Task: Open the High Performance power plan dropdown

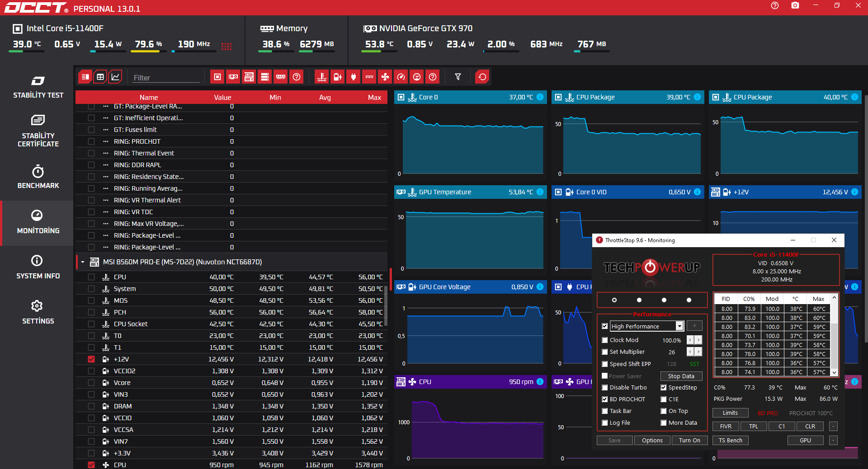Action: point(679,326)
